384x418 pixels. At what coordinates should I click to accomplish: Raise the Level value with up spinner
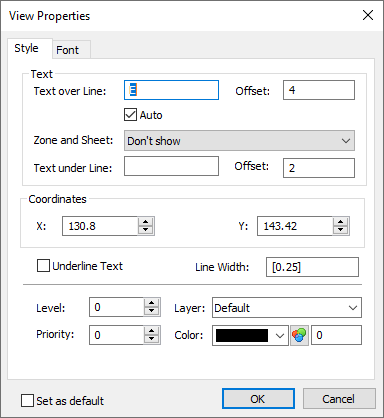(x=151, y=303)
